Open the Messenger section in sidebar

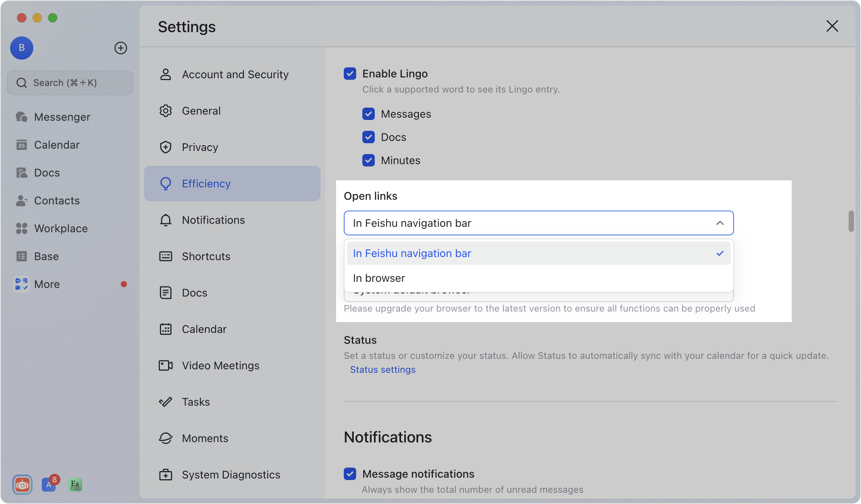pos(62,117)
